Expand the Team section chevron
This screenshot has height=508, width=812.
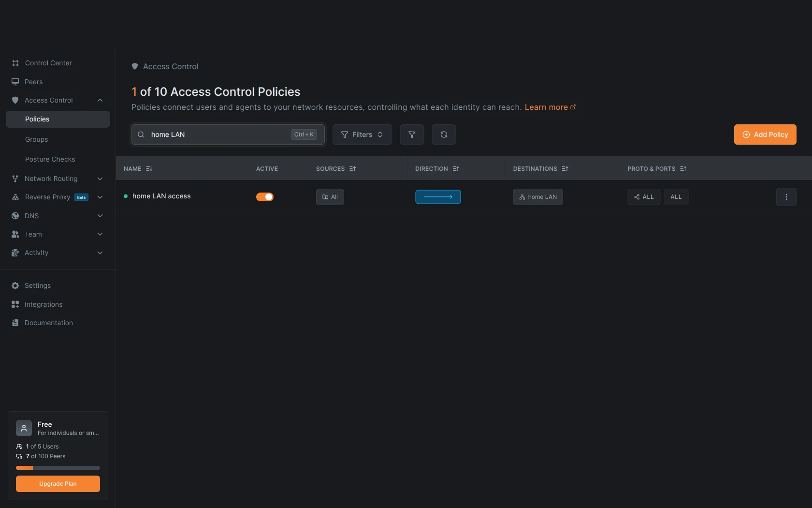click(100, 234)
